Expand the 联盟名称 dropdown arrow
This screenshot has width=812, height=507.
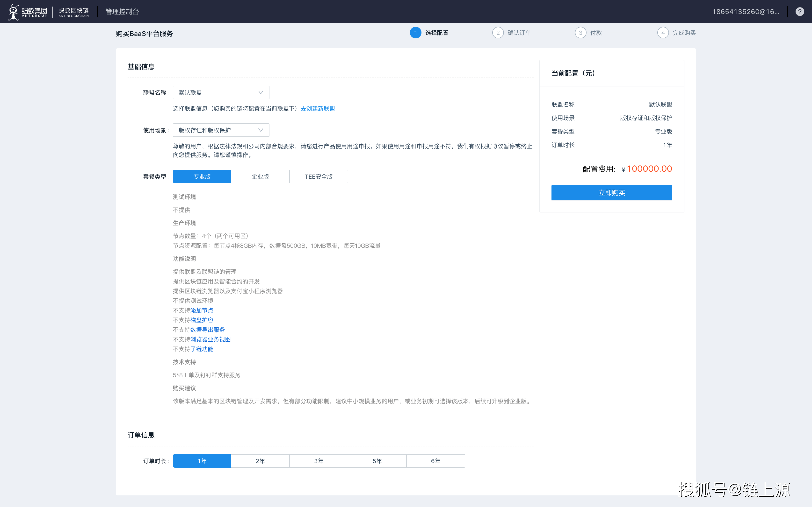coord(260,92)
